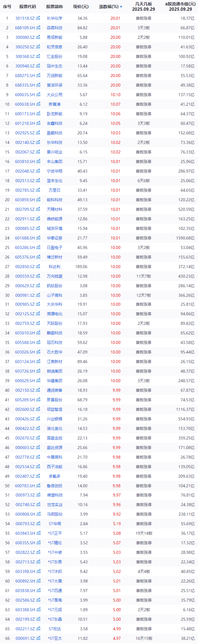This screenshot has height=644, width=198.
Task: Open stock name link 兴业银锡
Action: [55, 419]
